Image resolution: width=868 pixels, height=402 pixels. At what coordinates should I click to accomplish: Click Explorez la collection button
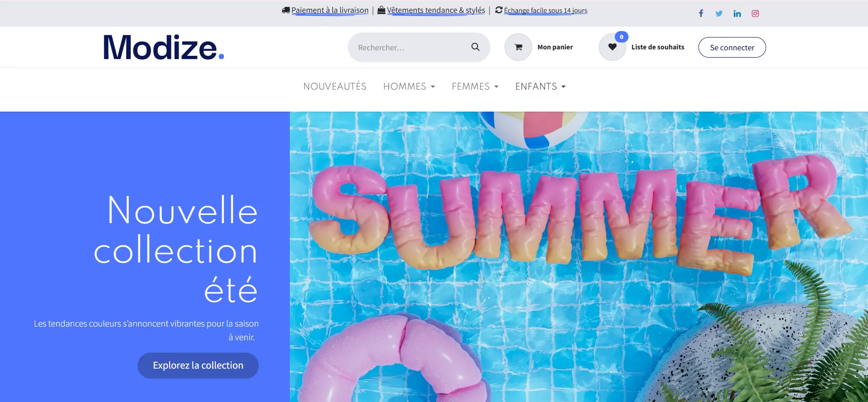pyautogui.click(x=198, y=365)
